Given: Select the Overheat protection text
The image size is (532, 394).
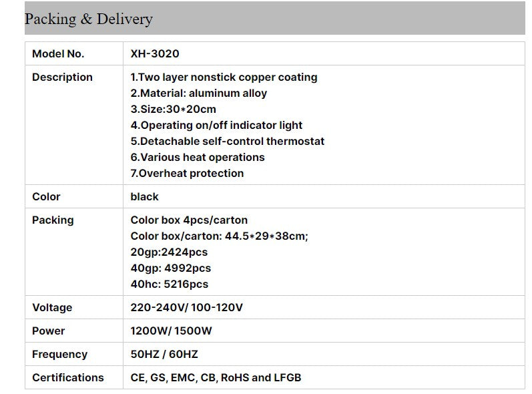Looking at the screenshot, I should (x=187, y=174).
